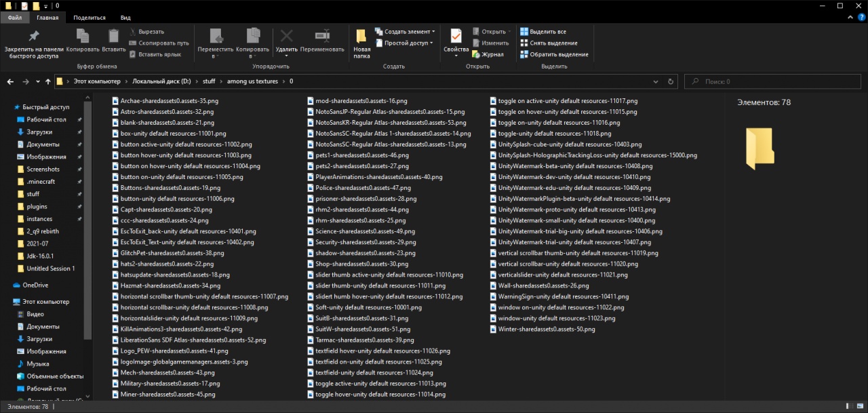Switch to the Вид ribbon tab
Viewport: 868px width, 413px height.
pos(125,18)
